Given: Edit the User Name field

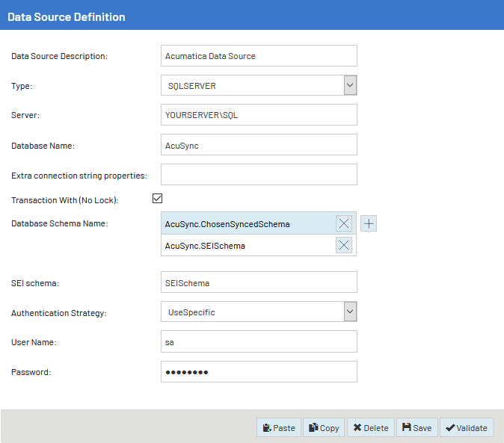Looking at the screenshot, I should tap(259, 341).
